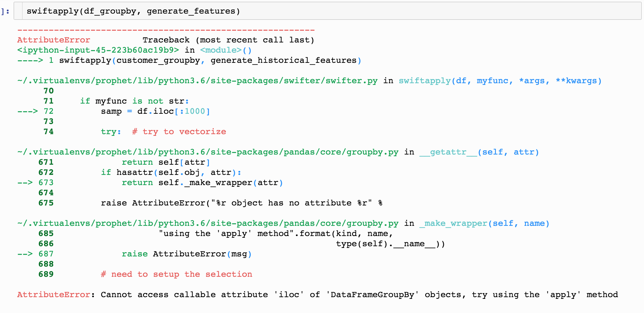Click 'generate_historical_features' in the traceback call line
This screenshot has width=644, height=313.
point(283,60)
